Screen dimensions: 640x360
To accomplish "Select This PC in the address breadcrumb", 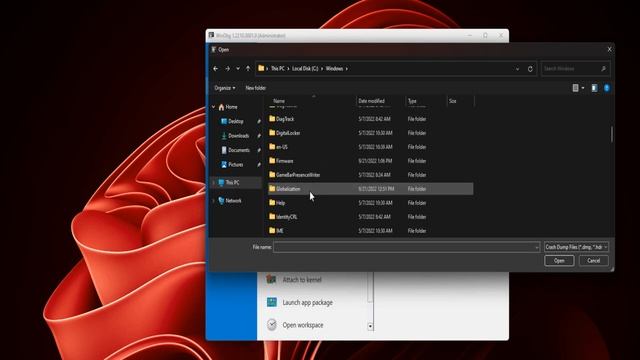I will click(x=278, y=69).
